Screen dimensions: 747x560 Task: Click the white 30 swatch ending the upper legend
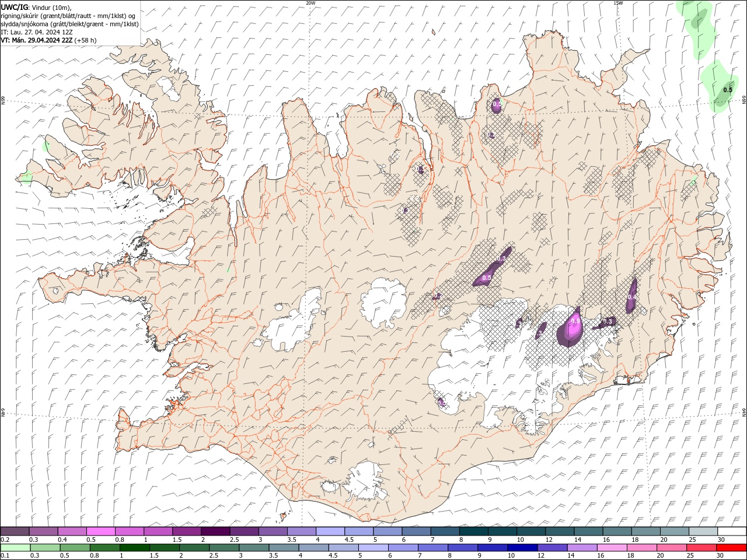click(732, 531)
